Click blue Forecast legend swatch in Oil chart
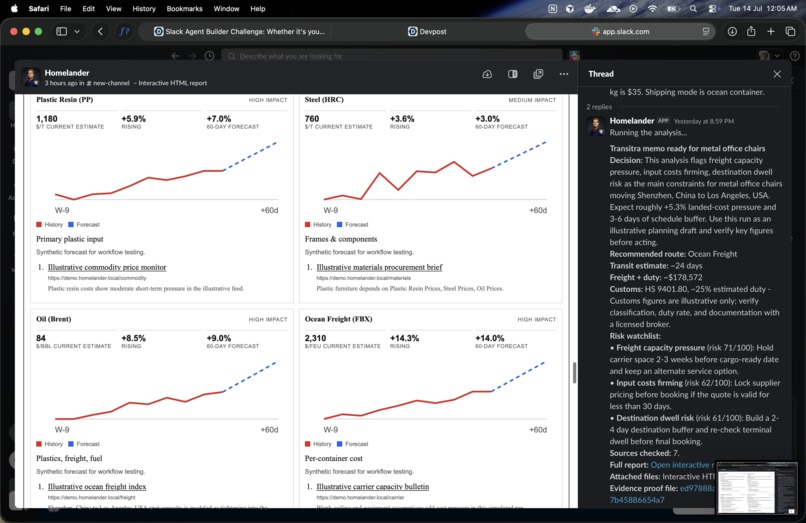 coord(71,444)
